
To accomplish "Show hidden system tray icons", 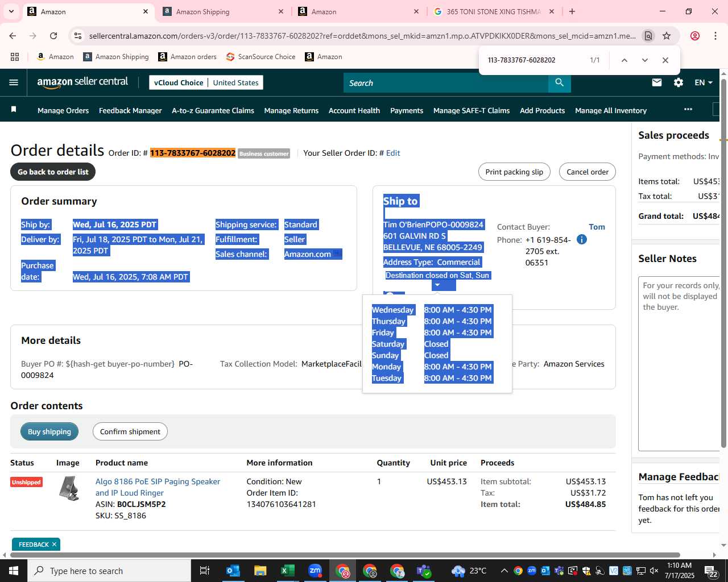I will tap(504, 571).
